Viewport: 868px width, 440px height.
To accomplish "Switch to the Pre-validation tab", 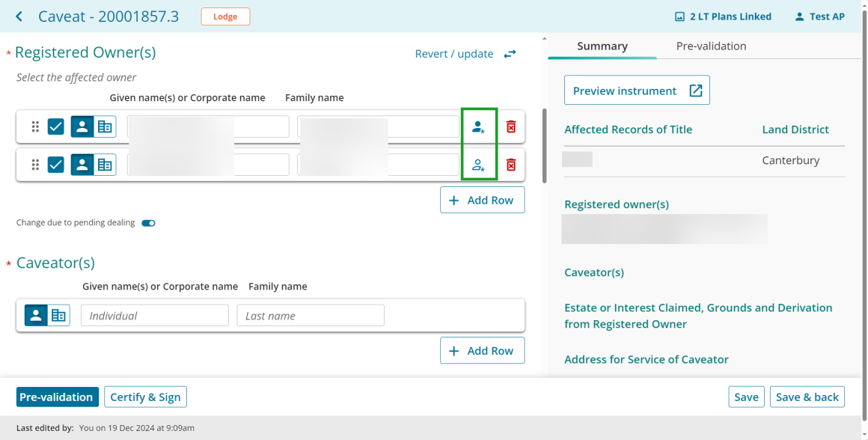I will 712,46.
